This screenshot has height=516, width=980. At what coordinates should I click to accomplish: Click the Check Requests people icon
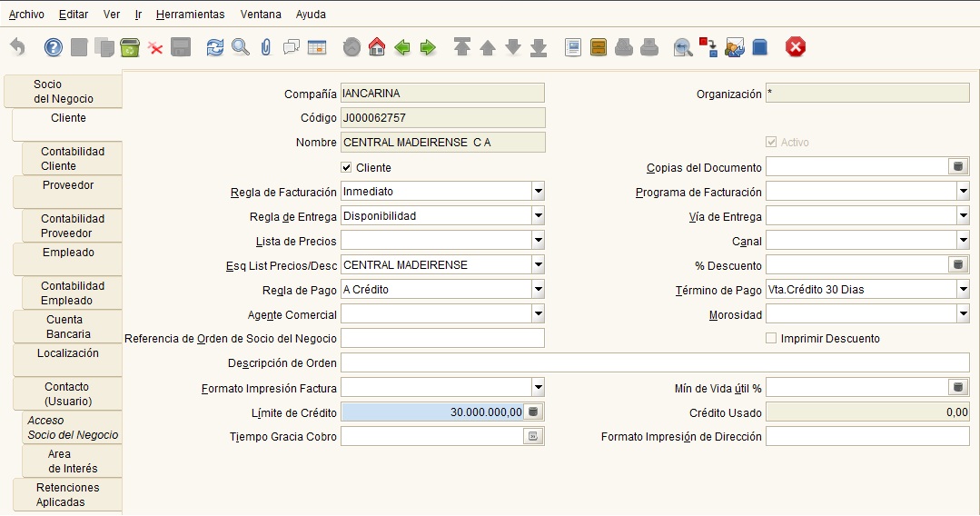tap(735, 47)
